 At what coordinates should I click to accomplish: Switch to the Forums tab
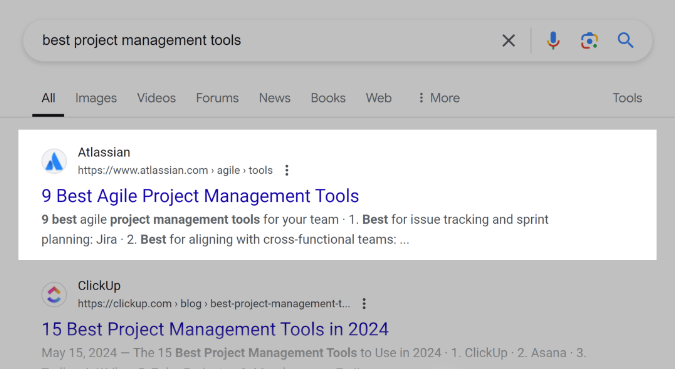[217, 98]
